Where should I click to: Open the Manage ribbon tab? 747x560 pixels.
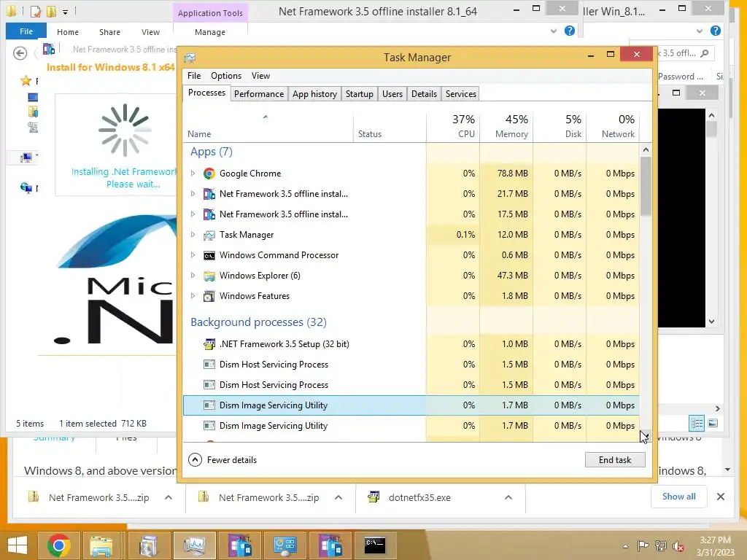click(x=210, y=32)
